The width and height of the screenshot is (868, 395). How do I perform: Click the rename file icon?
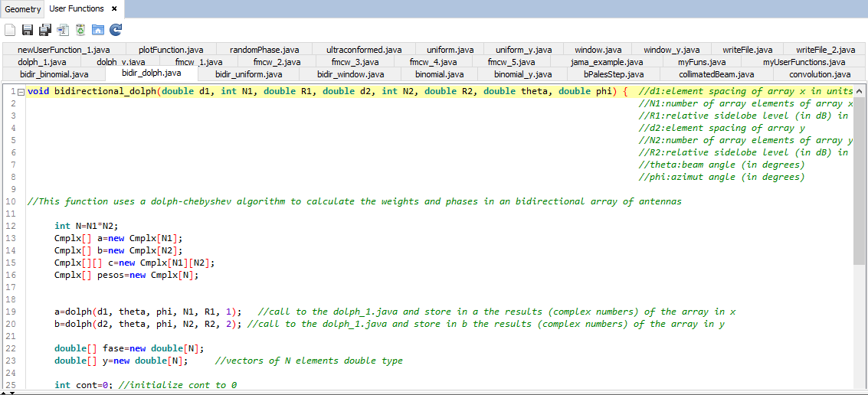pyautogui.click(x=63, y=30)
